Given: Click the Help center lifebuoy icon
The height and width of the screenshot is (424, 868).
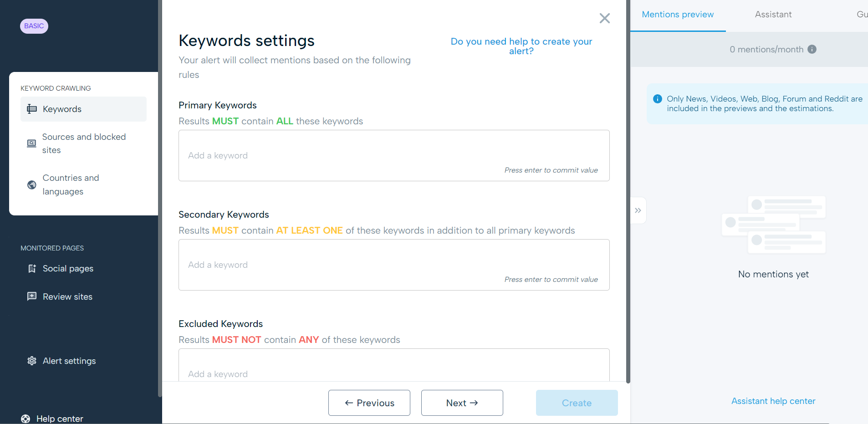Looking at the screenshot, I should pyautogui.click(x=26, y=419).
